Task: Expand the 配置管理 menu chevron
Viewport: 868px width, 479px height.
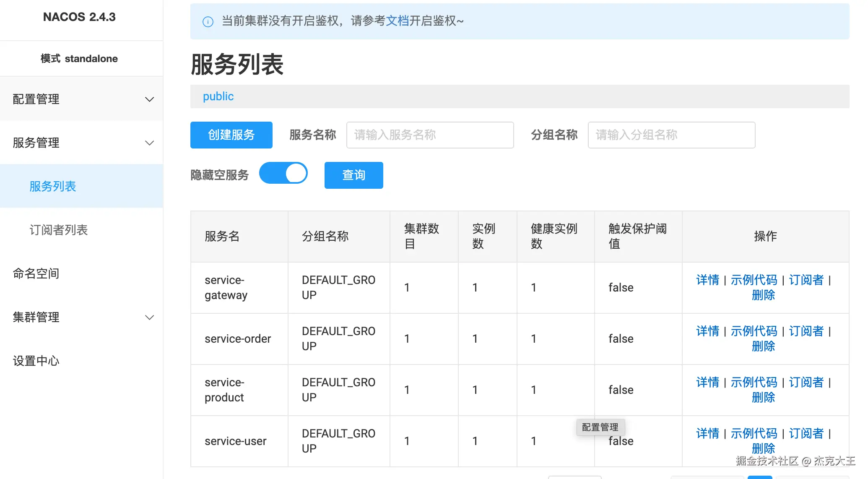Action: click(x=149, y=99)
